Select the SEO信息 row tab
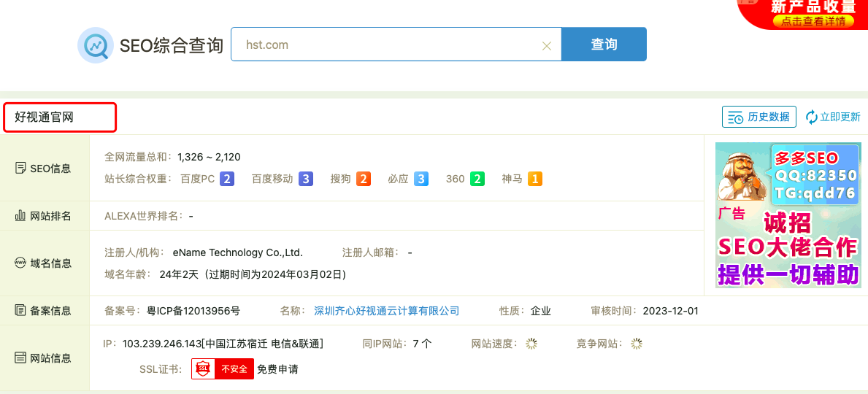This screenshot has width=868, height=394. (x=44, y=169)
